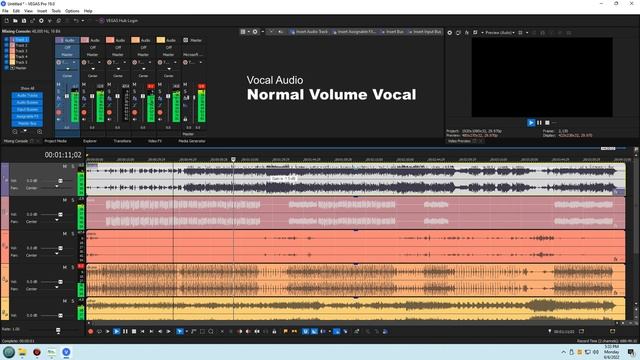This screenshot has width=640, height=360.
Task: Switch to the Project Media tab
Action: pyautogui.click(x=56, y=141)
